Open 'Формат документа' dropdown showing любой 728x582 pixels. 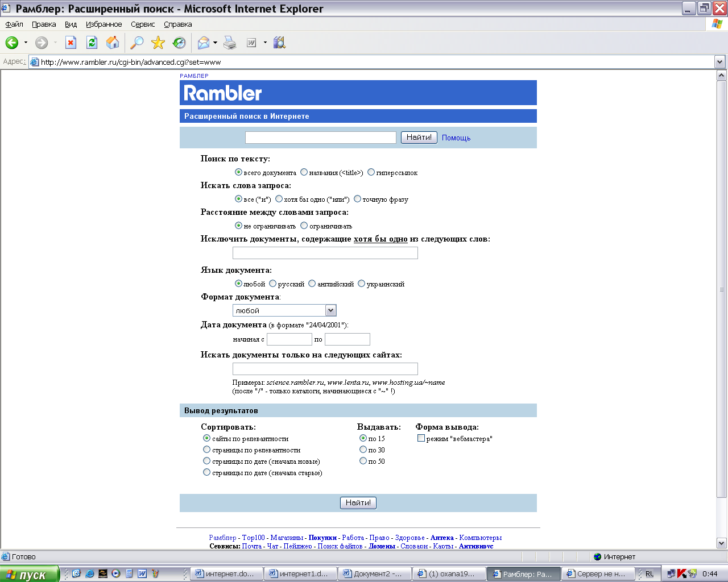pyautogui.click(x=284, y=310)
